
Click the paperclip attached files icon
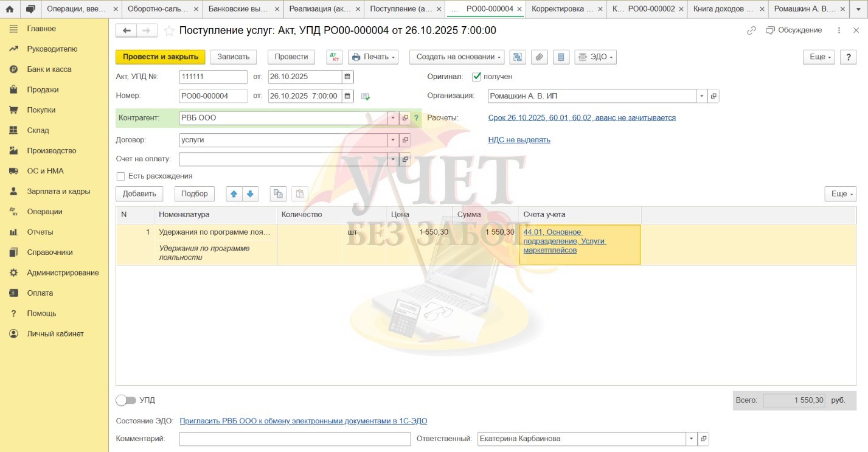[539, 57]
